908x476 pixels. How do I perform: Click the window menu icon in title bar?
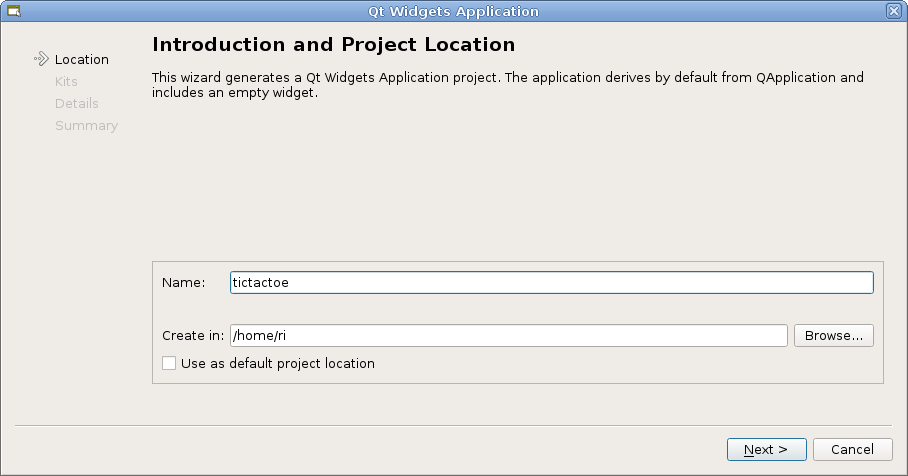14,11
